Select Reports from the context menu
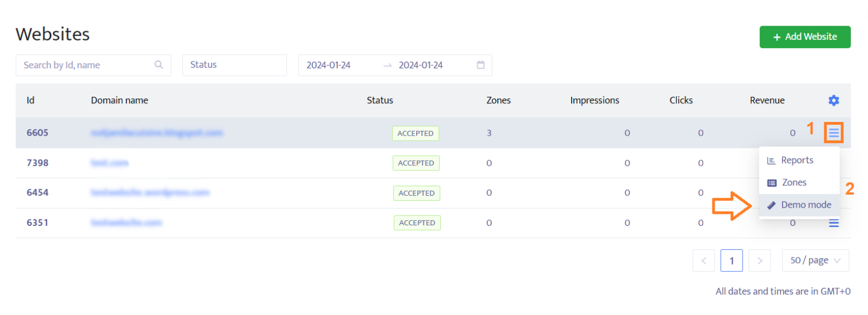 pos(797,160)
